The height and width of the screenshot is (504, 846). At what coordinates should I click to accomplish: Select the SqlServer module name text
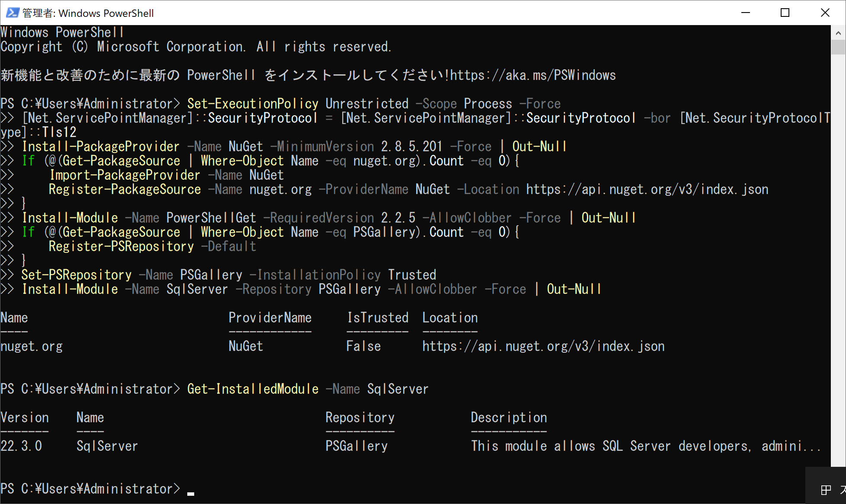pos(107,446)
